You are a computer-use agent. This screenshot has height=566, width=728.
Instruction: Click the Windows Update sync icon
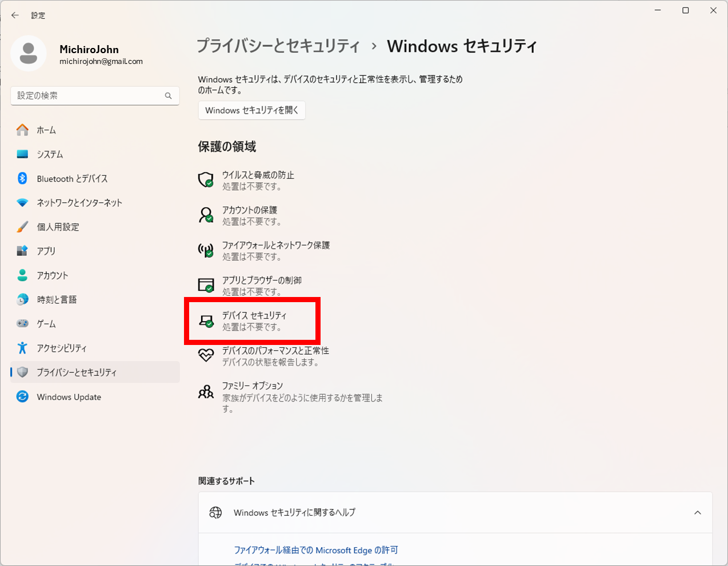tap(22, 396)
